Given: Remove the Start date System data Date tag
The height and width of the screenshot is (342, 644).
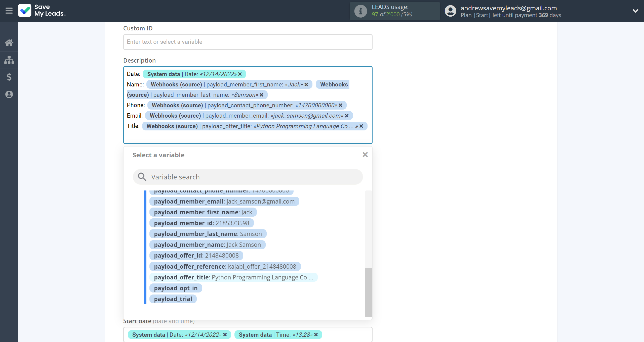Looking at the screenshot, I should [x=225, y=335].
